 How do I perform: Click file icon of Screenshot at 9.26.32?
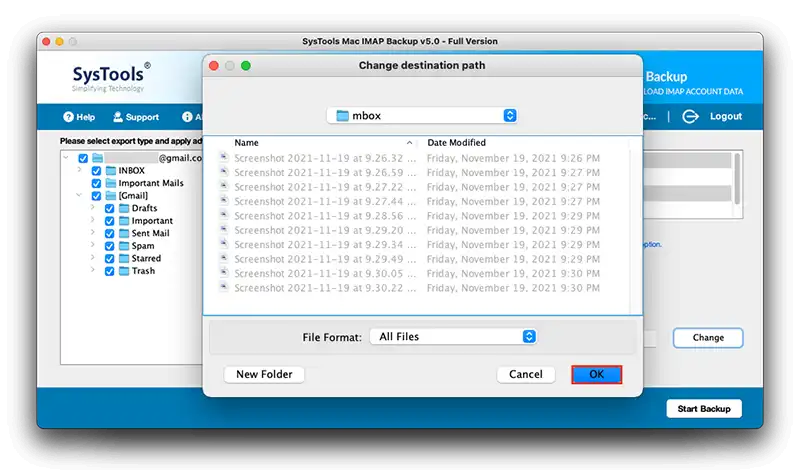click(x=223, y=157)
